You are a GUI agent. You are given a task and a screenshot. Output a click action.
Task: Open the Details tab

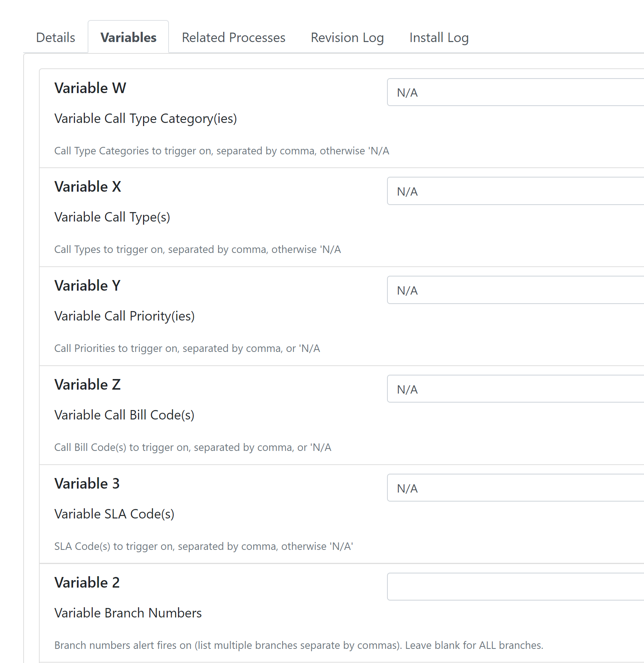click(55, 37)
